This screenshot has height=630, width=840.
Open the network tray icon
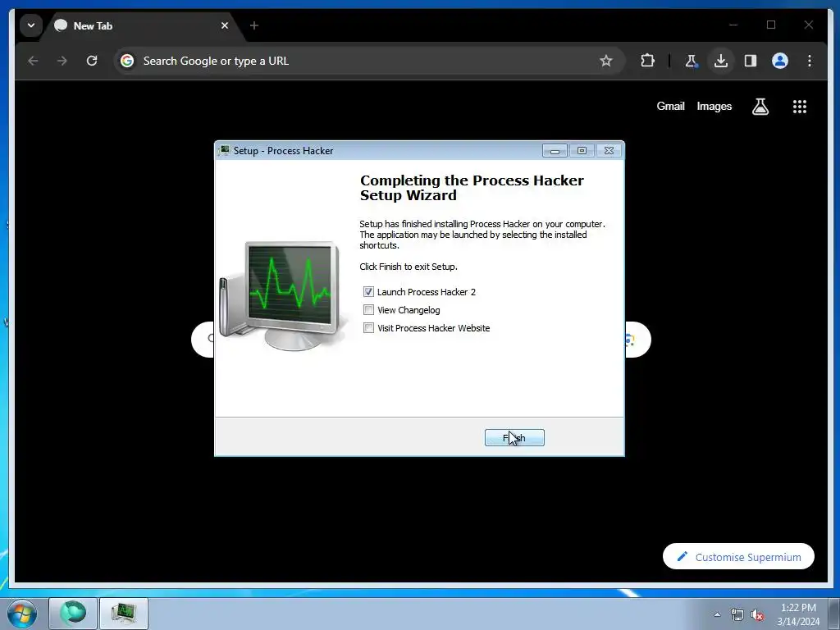(737, 615)
